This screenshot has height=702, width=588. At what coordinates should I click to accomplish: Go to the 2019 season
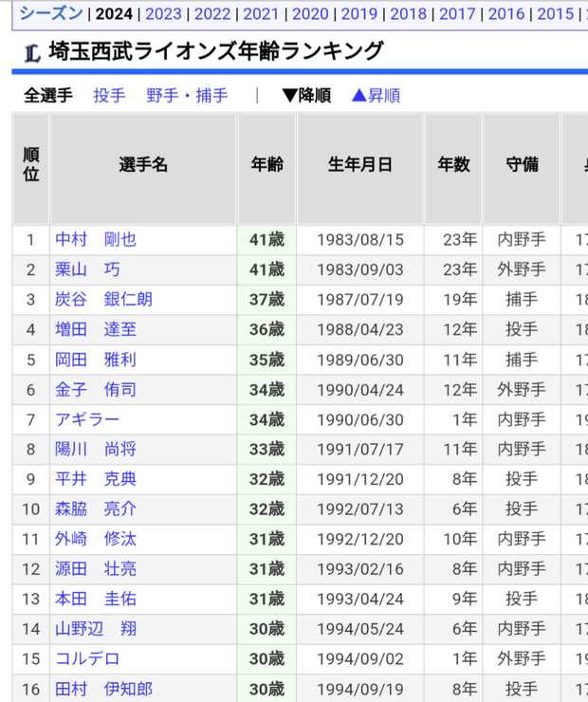[359, 13]
